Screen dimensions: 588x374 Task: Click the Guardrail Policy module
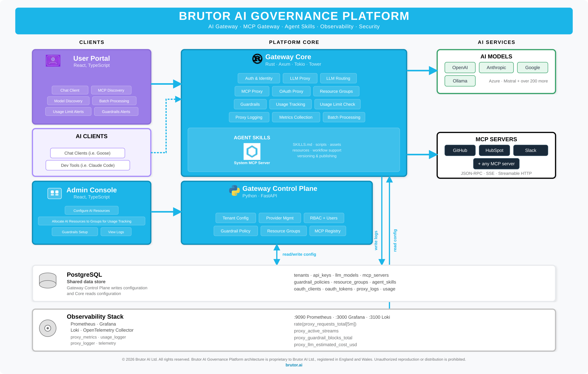(235, 231)
